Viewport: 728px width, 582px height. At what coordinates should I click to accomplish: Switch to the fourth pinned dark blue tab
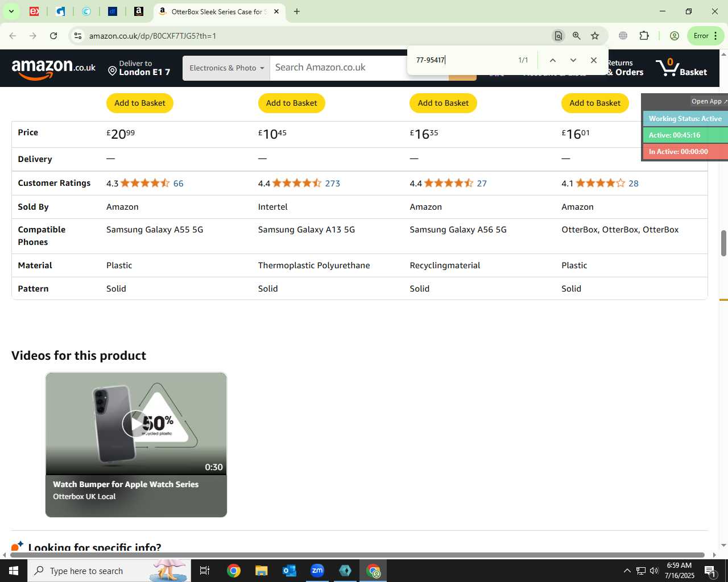pyautogui.click(x=113, y=11)
